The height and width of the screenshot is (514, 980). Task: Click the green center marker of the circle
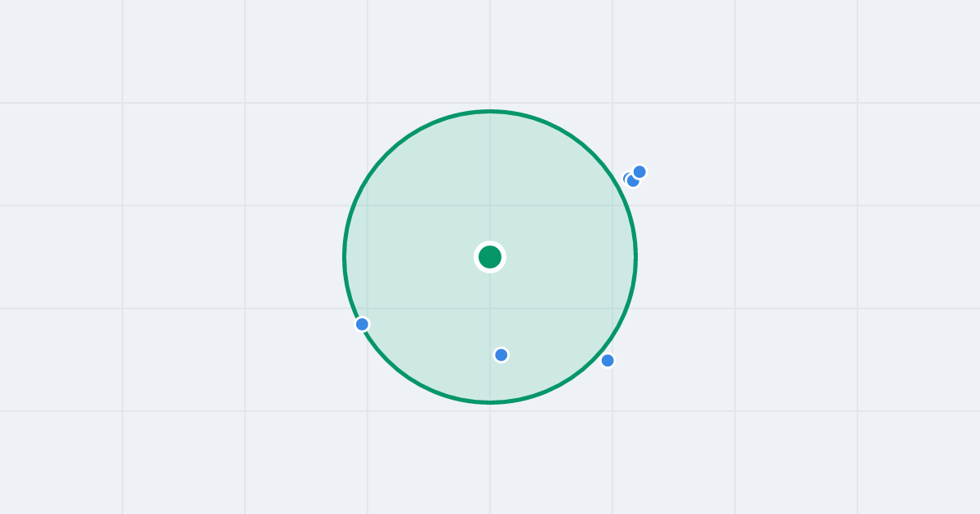pos(490,257)
